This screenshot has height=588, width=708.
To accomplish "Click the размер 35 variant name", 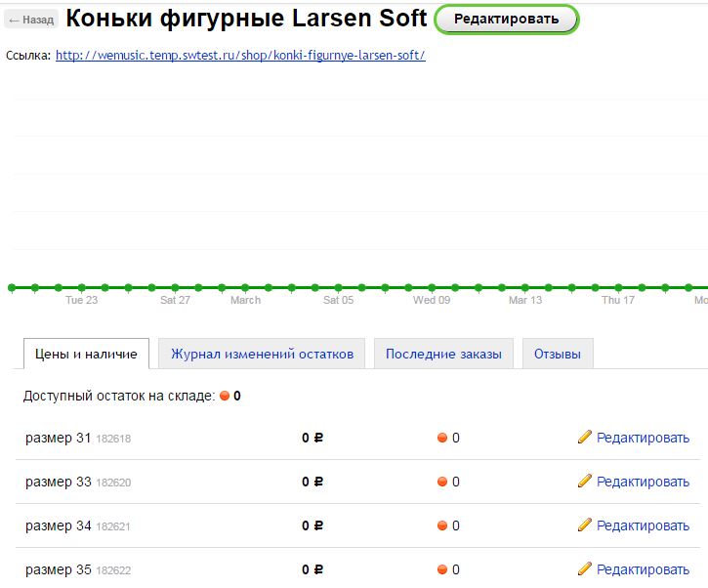I will click(59, 569).
